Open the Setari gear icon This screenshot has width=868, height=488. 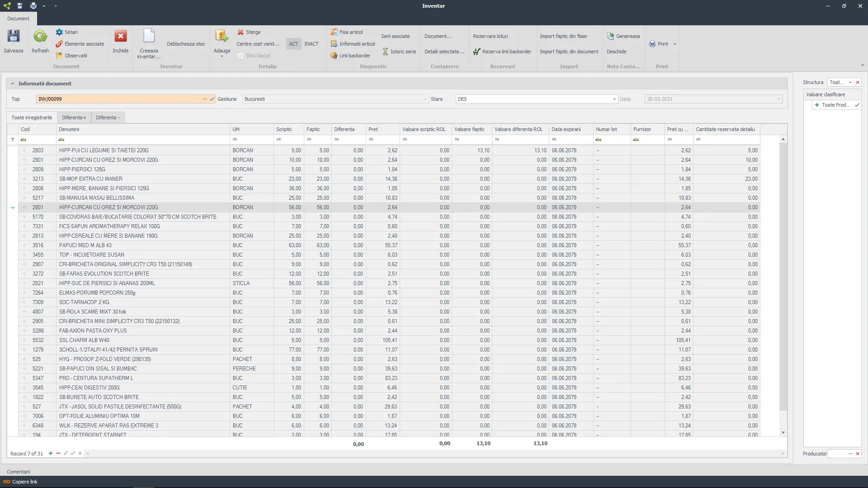pyautogui.click(x=59, y=32)
